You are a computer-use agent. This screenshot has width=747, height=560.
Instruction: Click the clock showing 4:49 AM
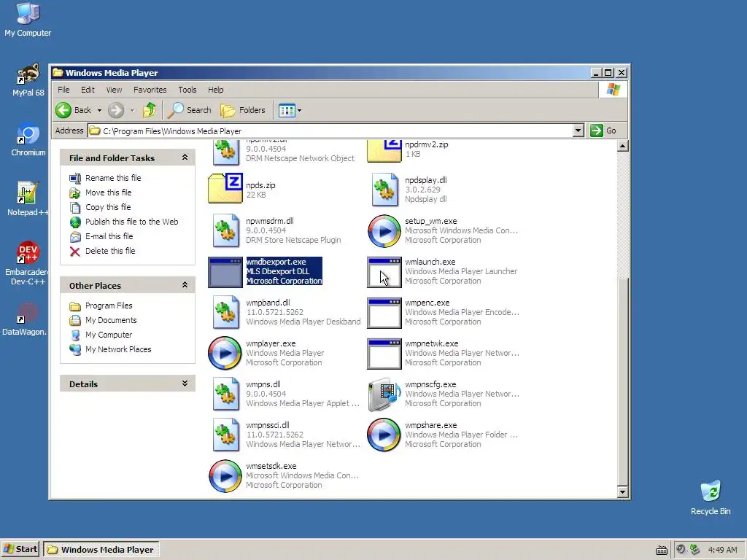point(723,550)
